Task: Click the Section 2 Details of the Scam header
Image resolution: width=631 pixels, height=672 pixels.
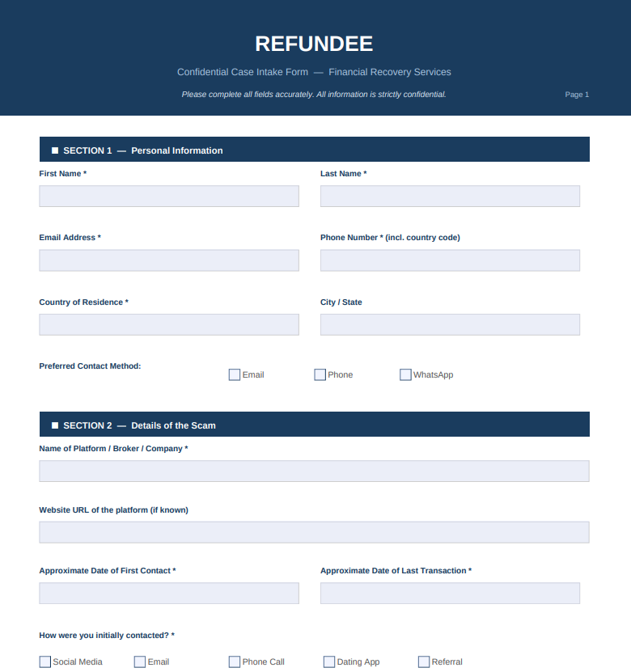Action: coord(314,425)
